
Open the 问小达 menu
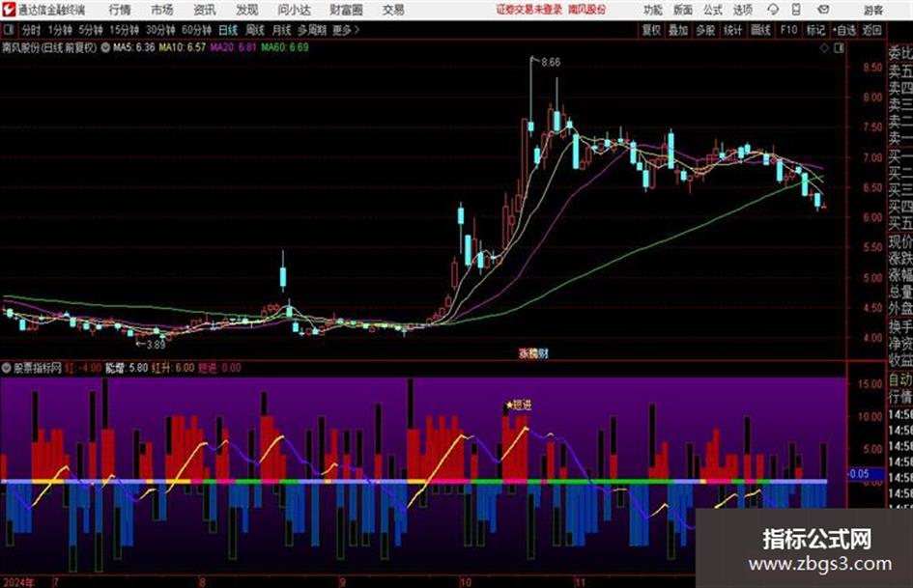coord(294,10)
